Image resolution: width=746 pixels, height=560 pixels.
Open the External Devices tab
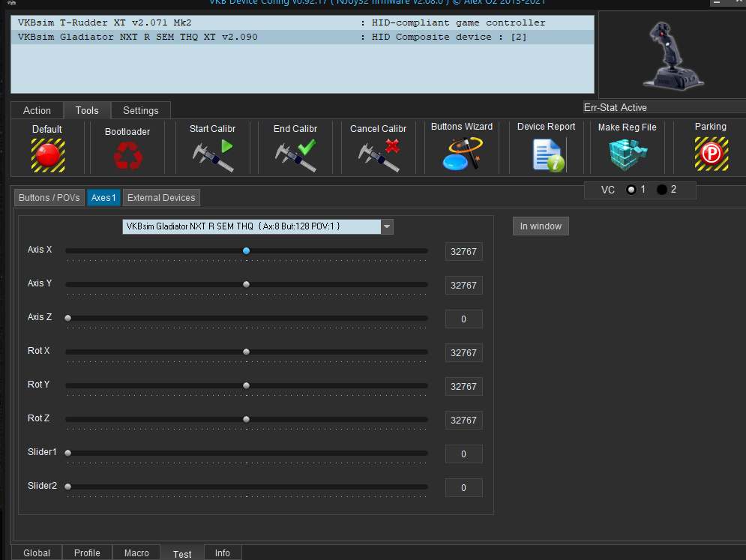click(161, 197)
